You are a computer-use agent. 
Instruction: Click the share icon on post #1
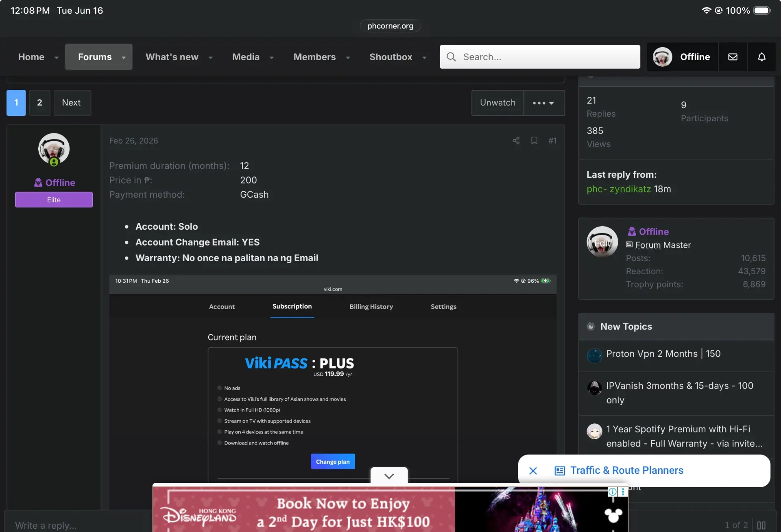pos(516,141)
